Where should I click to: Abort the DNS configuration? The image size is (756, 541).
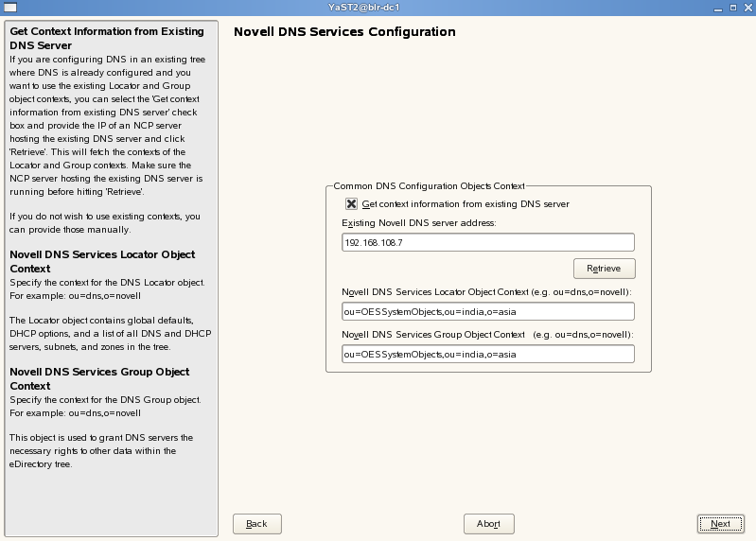[488, 524]
